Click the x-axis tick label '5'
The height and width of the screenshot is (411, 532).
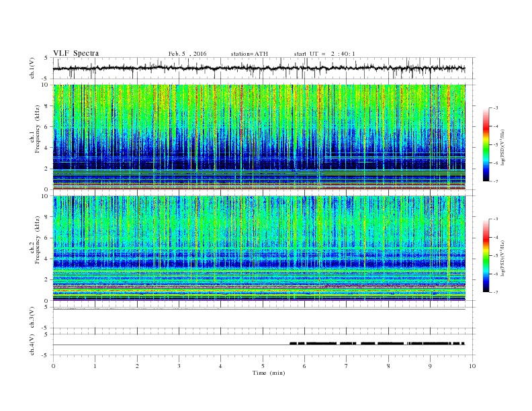263,366
